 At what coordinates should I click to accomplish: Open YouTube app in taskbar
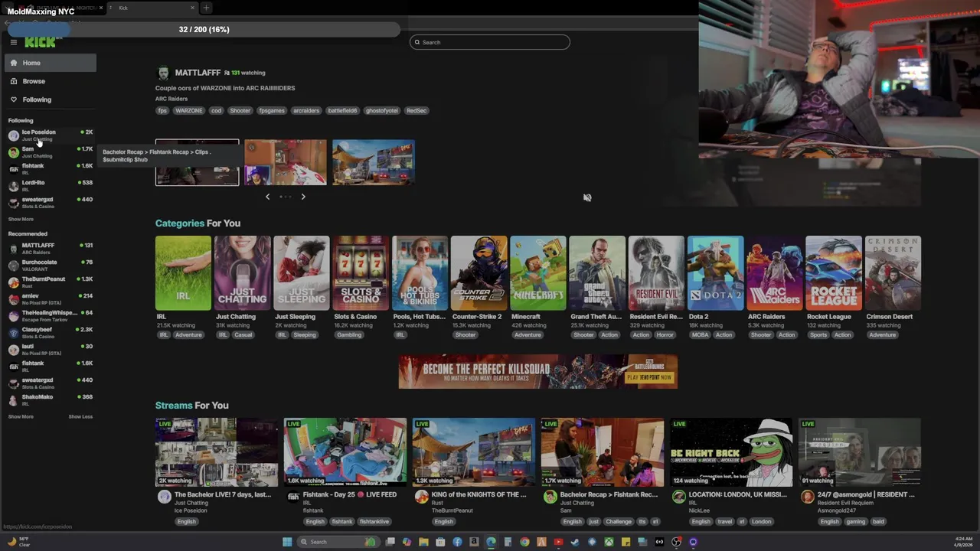(558, 542)
